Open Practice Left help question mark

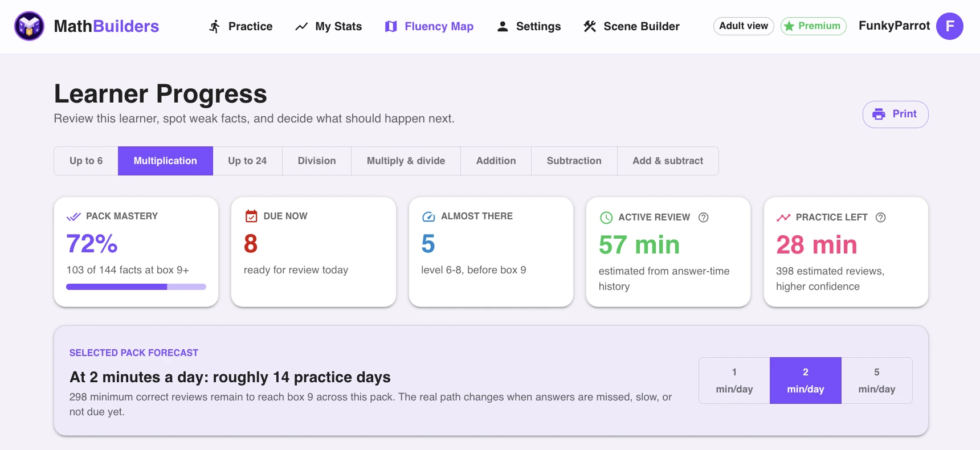pos(881,217)
